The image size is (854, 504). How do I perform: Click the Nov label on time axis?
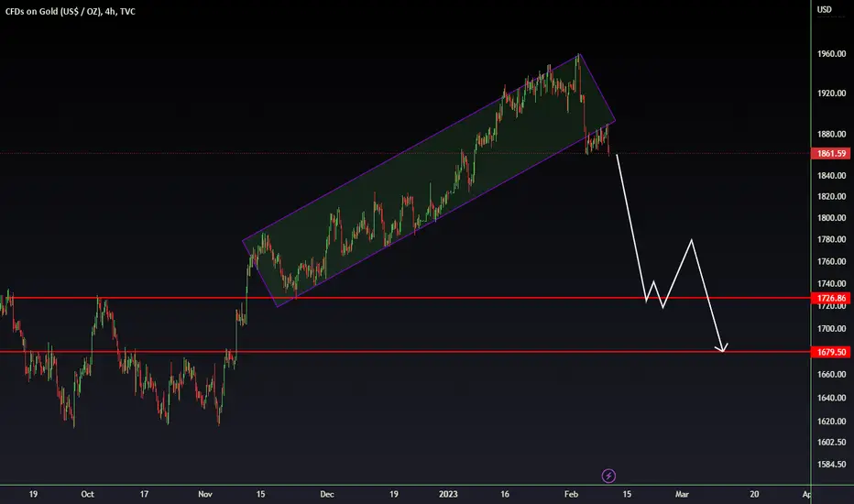point(204,494)
